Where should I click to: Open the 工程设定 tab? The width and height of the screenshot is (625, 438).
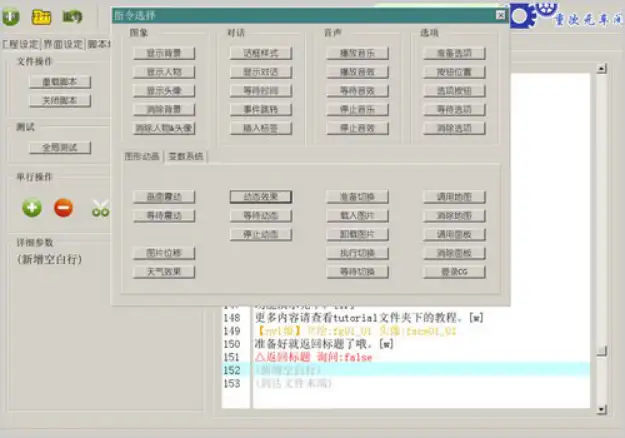21,44
